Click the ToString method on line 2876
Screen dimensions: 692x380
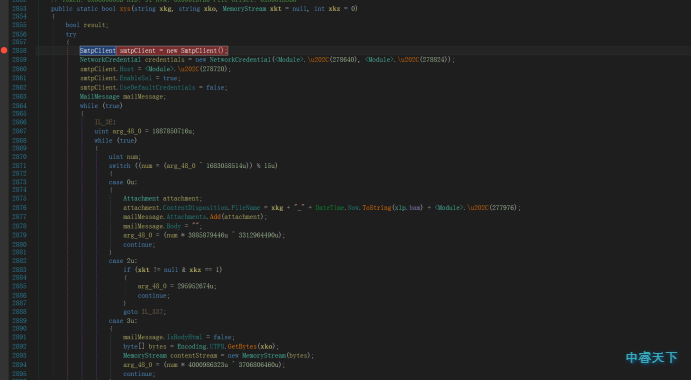(x=377, y=207)
